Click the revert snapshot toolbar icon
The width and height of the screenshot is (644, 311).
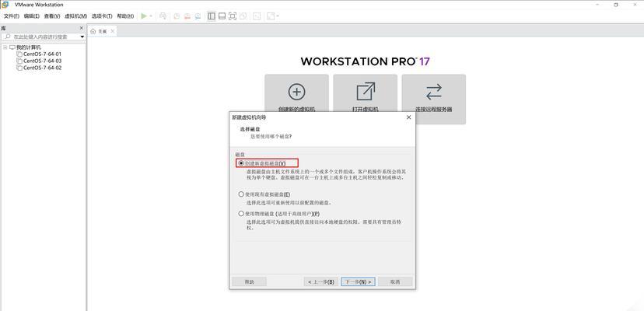coord(187,16)
